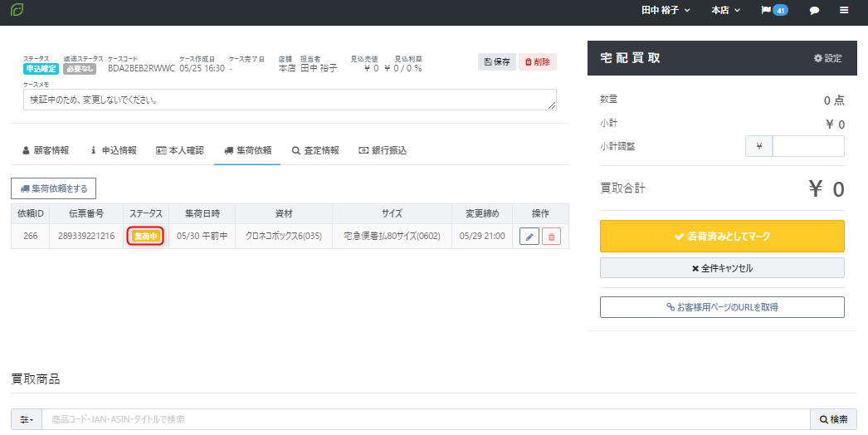
Task: Click the サイズ column header
Action: [x=392, y=213]
